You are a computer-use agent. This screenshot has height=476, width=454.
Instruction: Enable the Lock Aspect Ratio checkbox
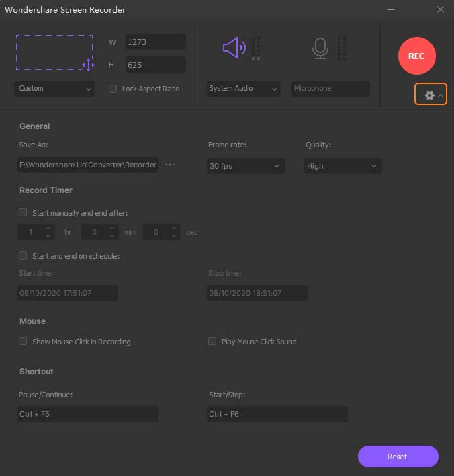click(113, 89)
